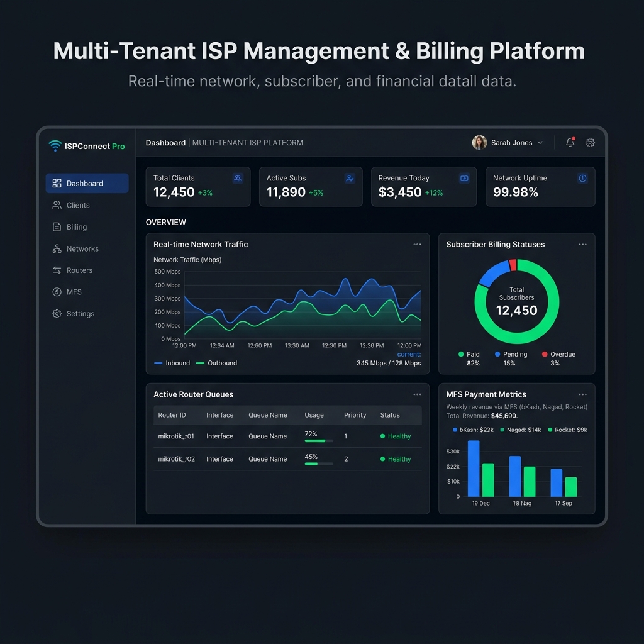The height and width of the screenshot is (644, 644).
Task: Click Healthy status for mikrotik_r02
Action: 396,459
